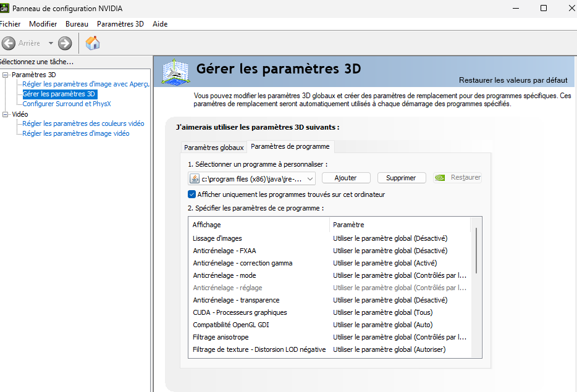
Task: Open the program selection combo box
Action: [x=251, y=179]
